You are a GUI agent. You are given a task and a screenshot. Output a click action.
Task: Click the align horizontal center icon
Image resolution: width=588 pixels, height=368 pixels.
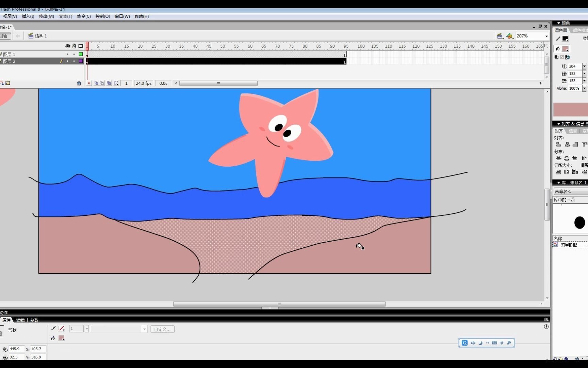click(567, 144)
